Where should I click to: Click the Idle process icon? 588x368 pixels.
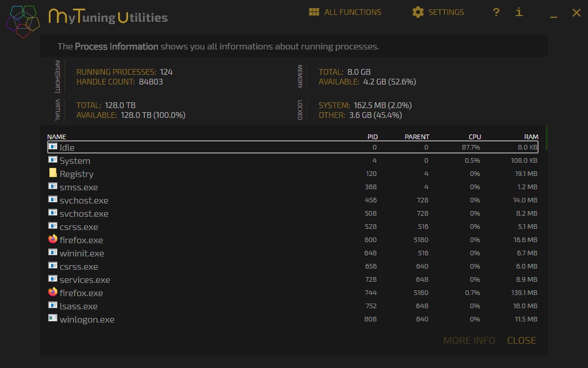(x=53, y=147)
